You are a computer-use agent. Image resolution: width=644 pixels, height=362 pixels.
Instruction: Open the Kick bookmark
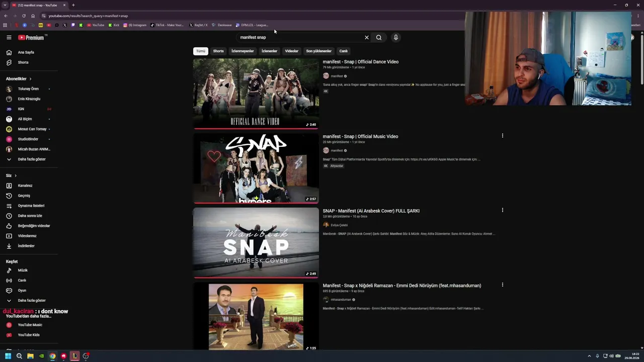pyautogui.click(x=114, y=25)
